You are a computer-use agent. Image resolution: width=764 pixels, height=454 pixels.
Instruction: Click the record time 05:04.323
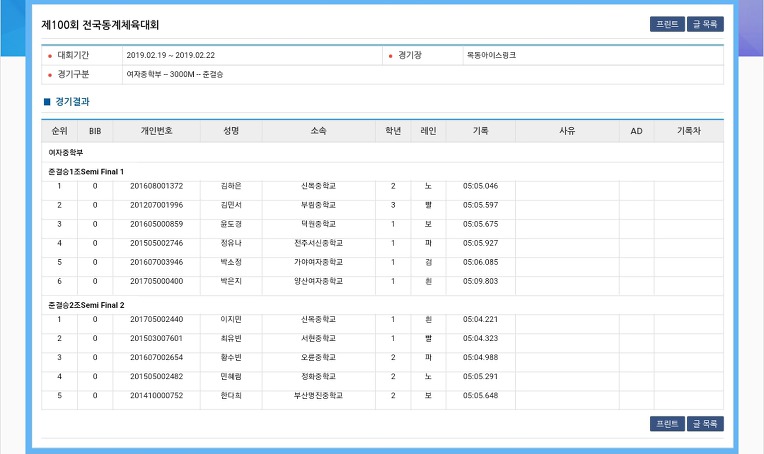(480, 338)
